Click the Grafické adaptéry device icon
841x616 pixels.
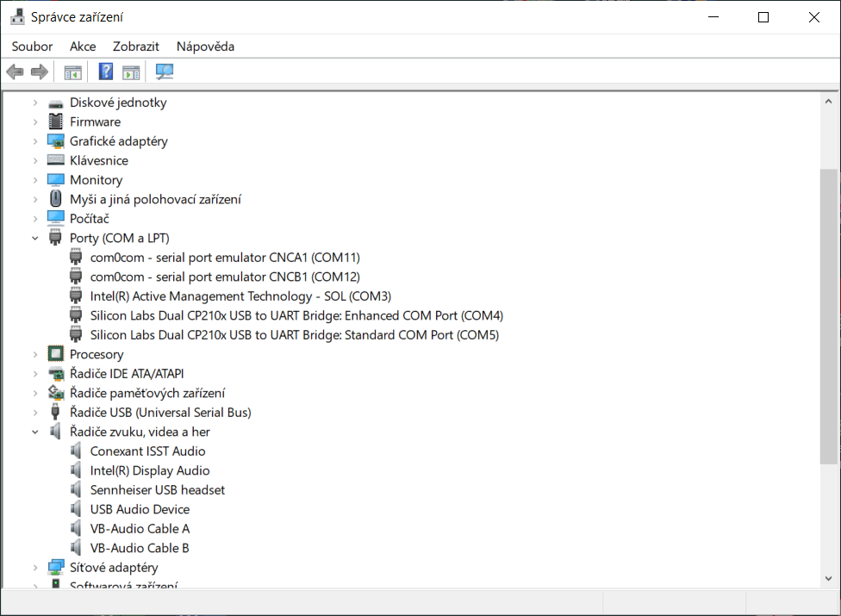click(56, 141)
